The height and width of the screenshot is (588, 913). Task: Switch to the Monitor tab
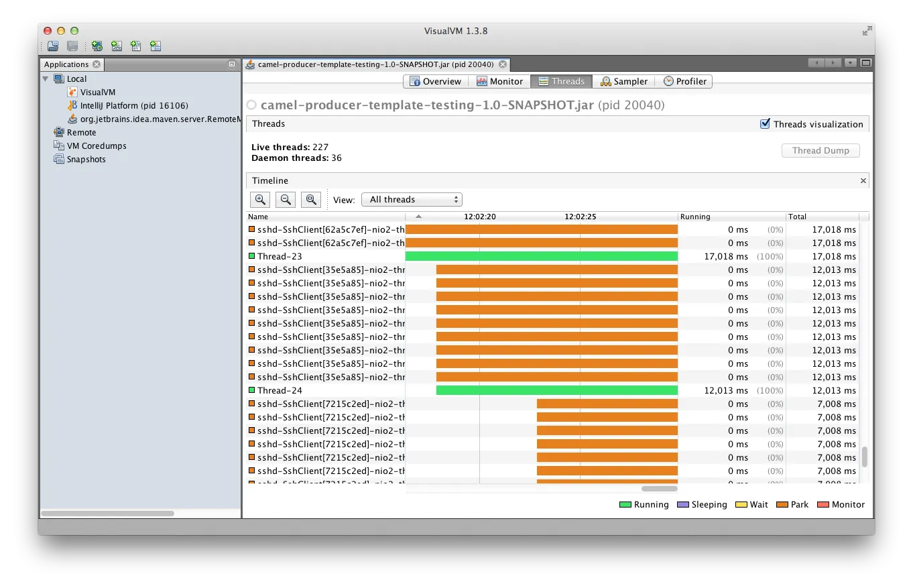[x=499, y=81]
